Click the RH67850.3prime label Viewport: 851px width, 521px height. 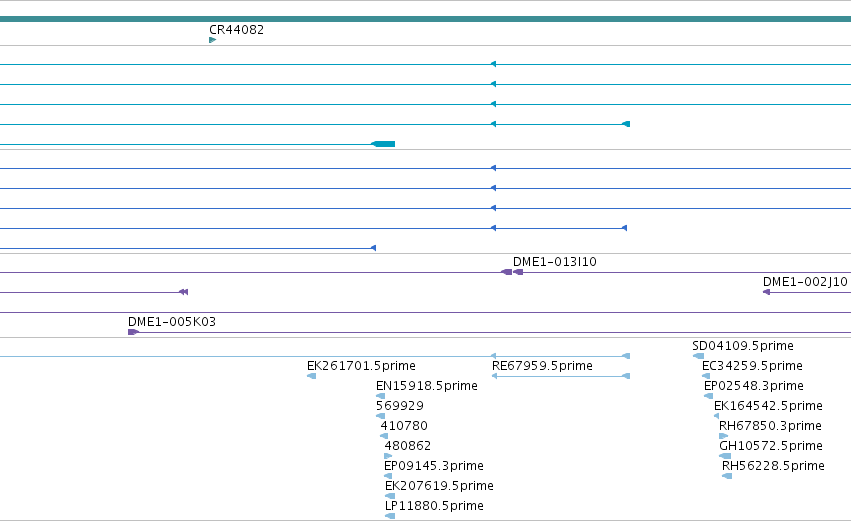[x=770, y=426]
